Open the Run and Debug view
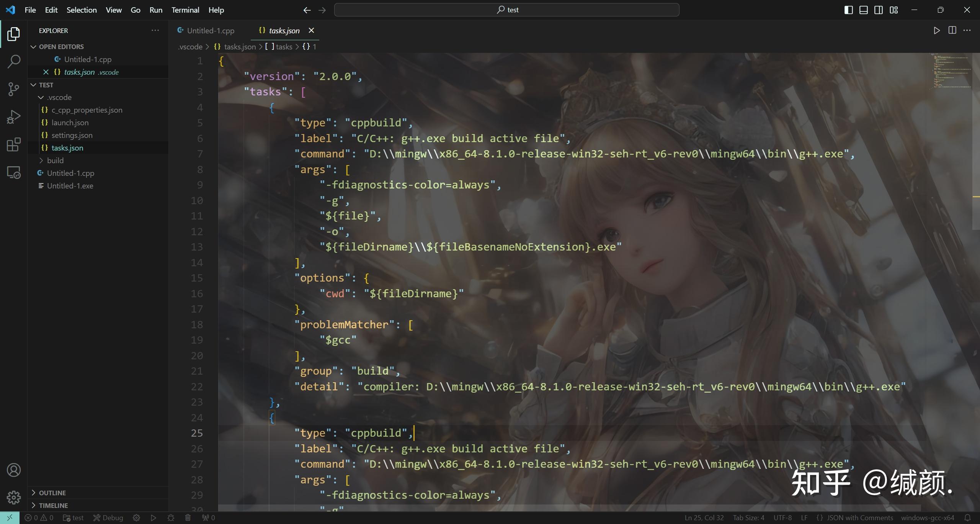The image size is (980, 524). [14, 116]
